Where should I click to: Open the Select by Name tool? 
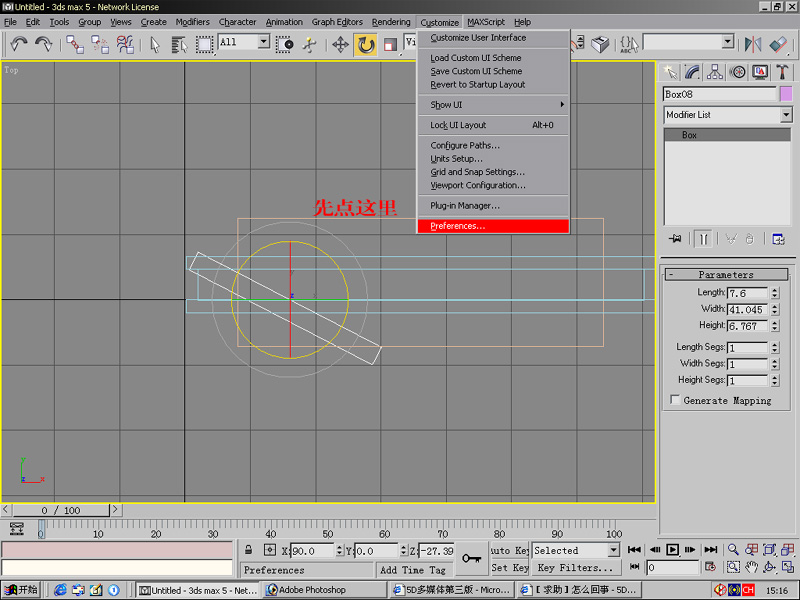tap(179, 44)
